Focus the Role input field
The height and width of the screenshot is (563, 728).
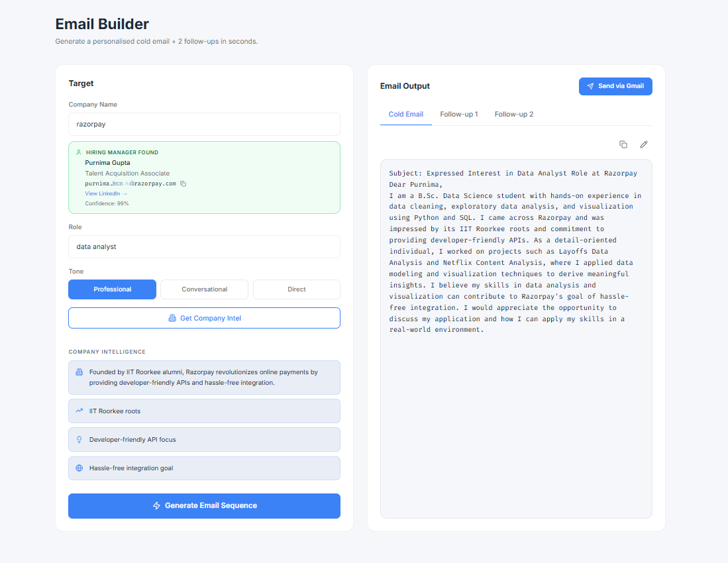pyautogui.click(x=204, y=246)
